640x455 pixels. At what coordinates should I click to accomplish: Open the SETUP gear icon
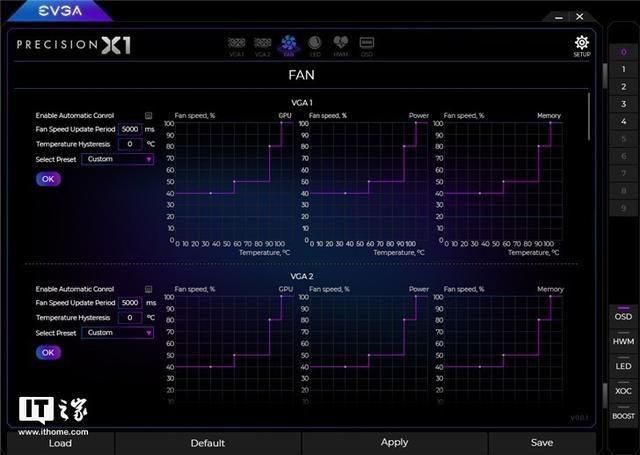tap(581, 44)
